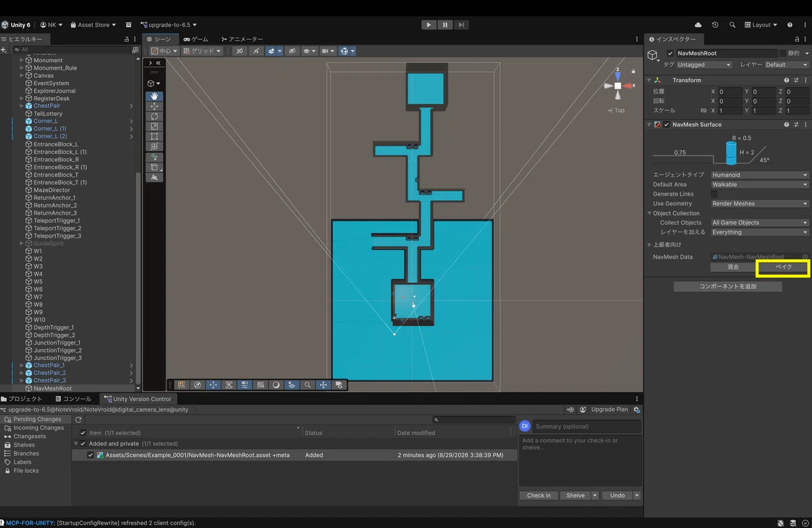Click the scene orientation gizmo
Screen dimensions: 812x528
click(618, 86)
